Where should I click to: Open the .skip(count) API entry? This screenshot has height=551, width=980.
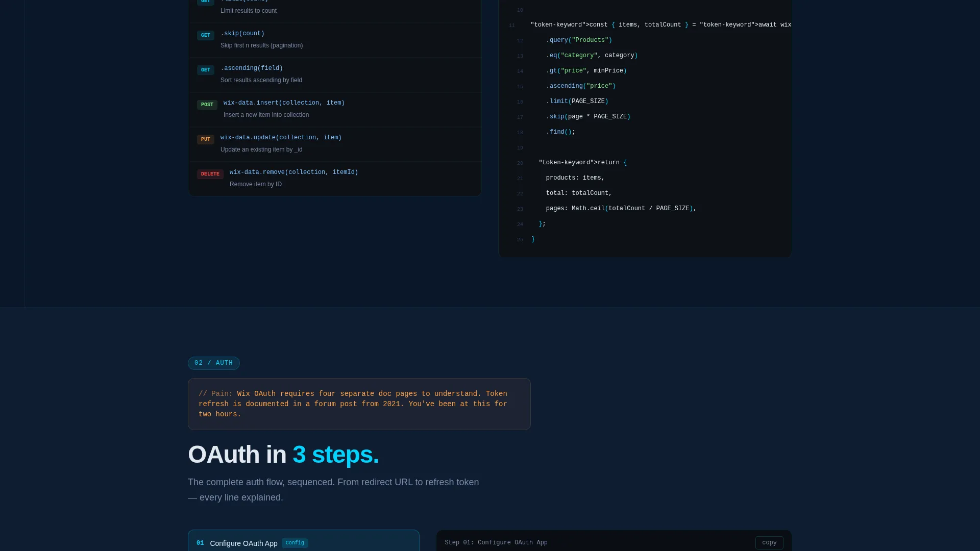(x=335, y=40)
